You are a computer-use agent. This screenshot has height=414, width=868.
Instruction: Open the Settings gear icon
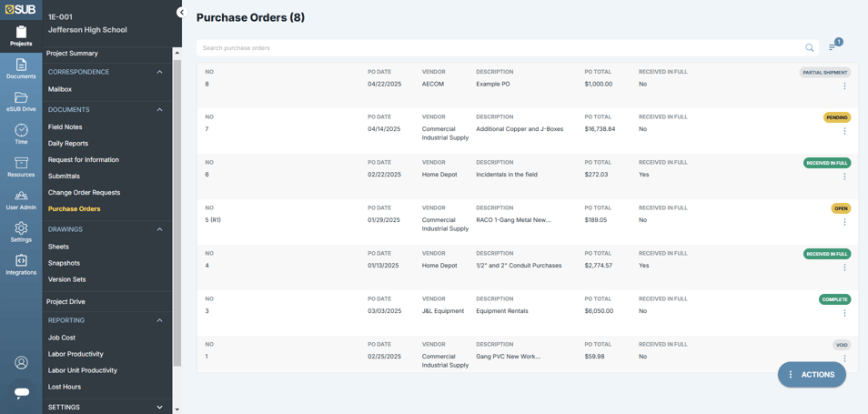click(21, 232)
